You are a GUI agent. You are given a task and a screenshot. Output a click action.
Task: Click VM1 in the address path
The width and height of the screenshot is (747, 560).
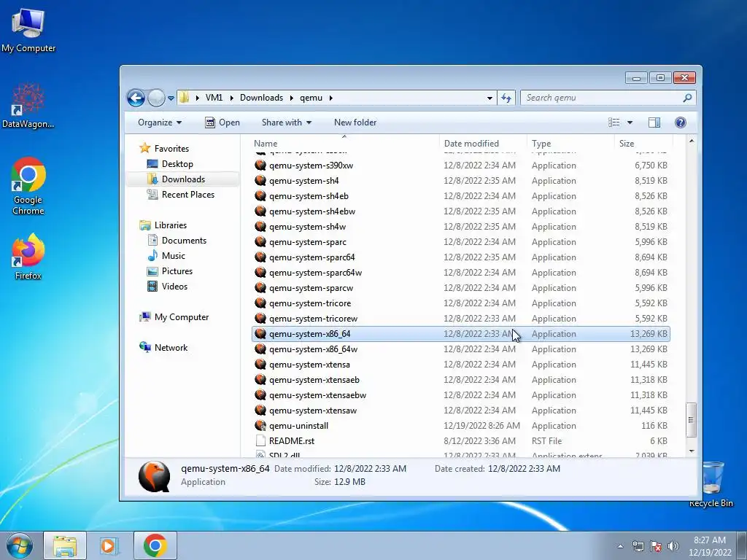tap(214, 98)
